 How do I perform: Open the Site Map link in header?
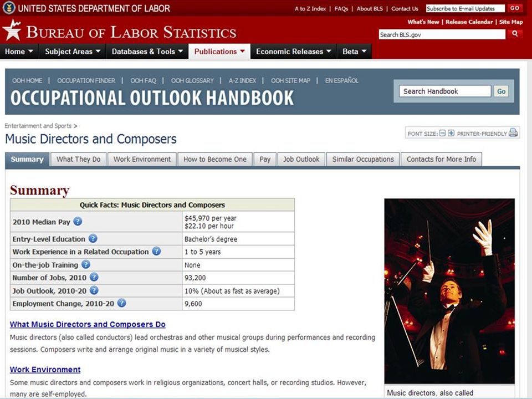(511, 22)
